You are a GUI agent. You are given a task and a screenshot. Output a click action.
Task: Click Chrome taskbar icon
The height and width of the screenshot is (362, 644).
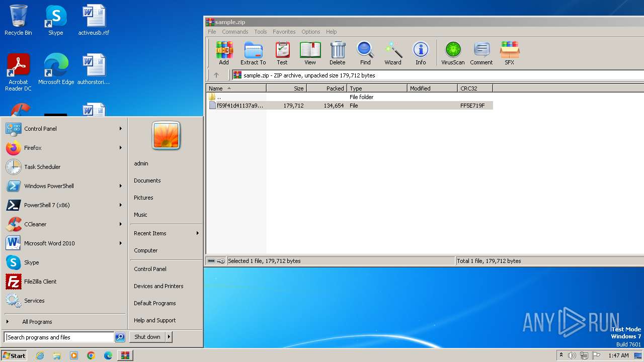point(91,355)
